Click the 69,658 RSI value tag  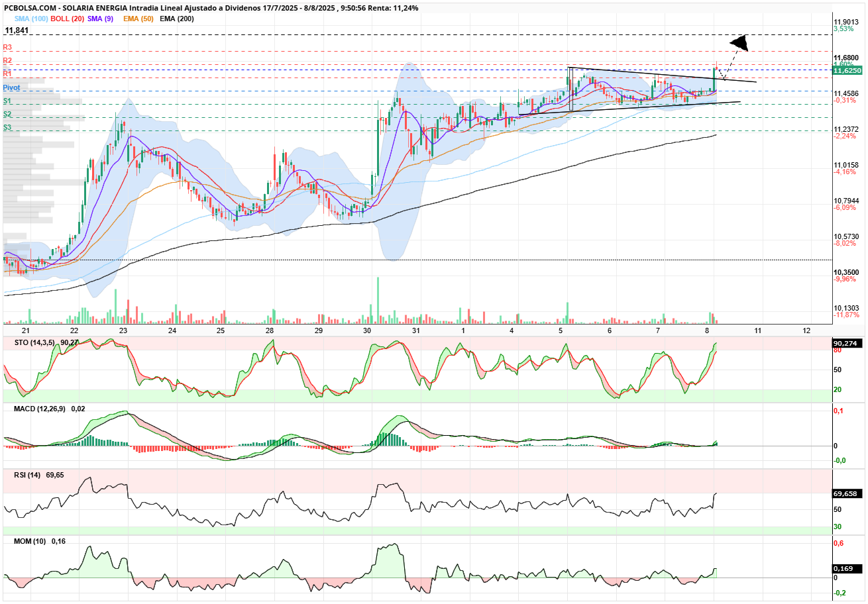click(847, 493)
